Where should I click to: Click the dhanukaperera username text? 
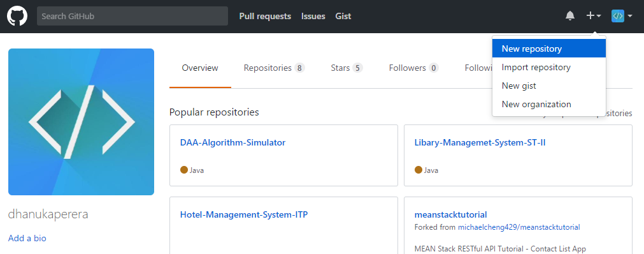click(x=48, y=214)
